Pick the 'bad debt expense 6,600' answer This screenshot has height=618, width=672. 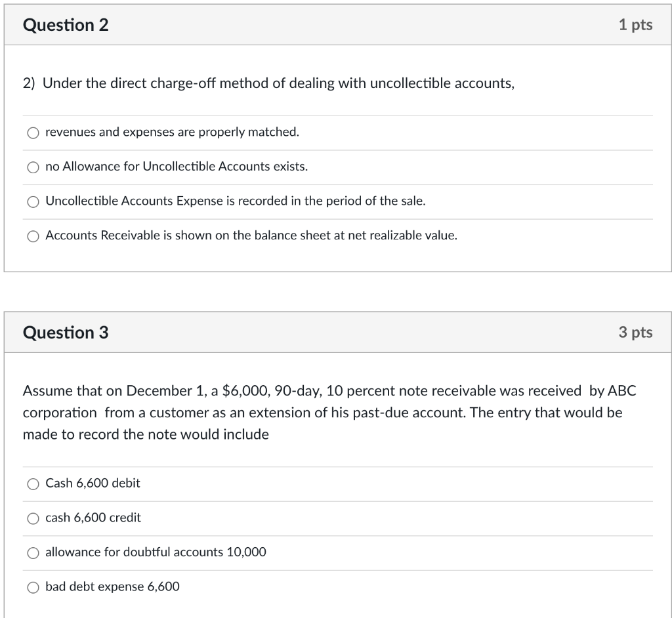pyautogui.click(x=33, y=587)
